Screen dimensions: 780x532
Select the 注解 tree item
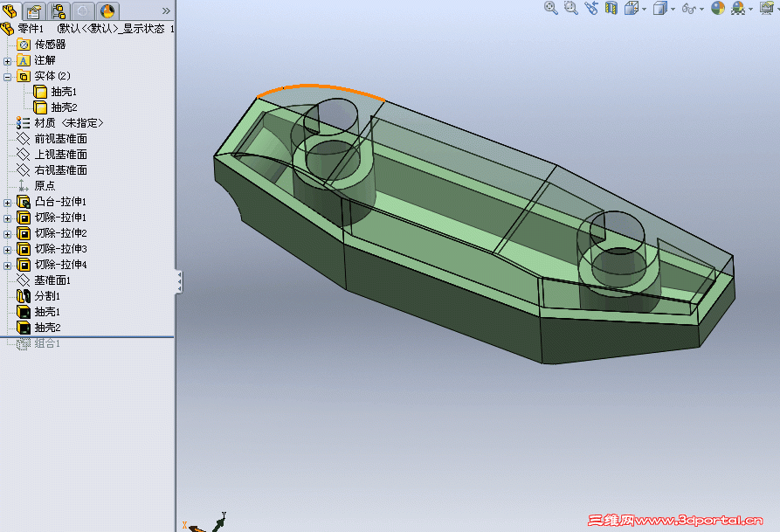click(37, 60)
